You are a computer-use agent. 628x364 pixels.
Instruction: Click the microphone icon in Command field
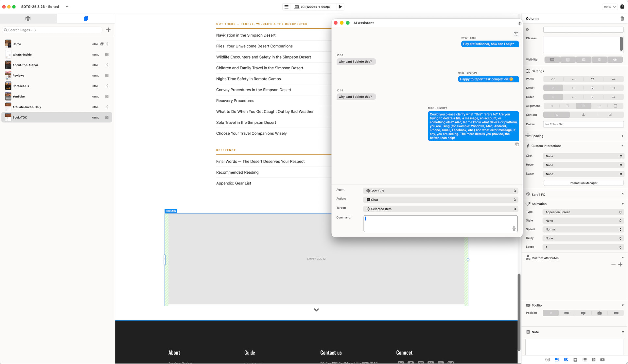pyautogui.click(x=514, y=228)
